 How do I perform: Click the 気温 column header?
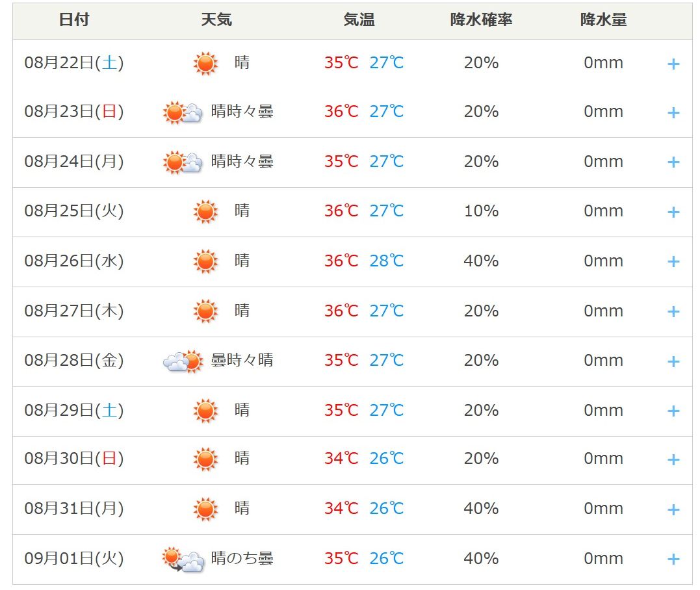click(x=359, y=19)
